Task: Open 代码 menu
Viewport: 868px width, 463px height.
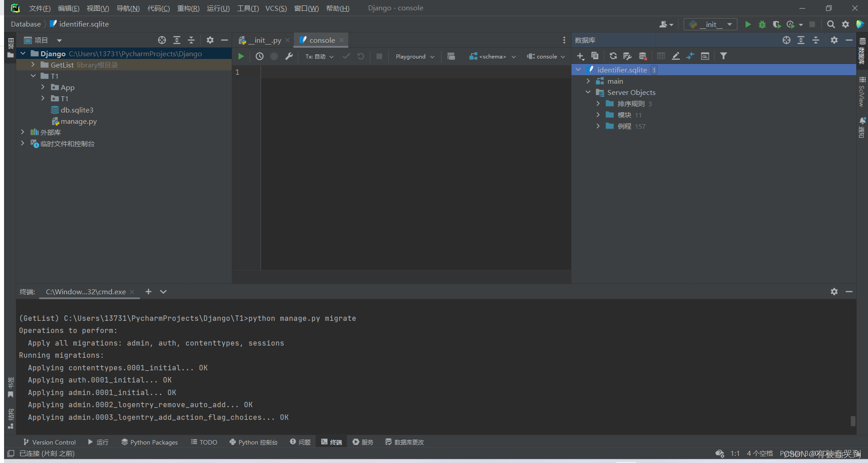Action: click(x=158, y=8)
